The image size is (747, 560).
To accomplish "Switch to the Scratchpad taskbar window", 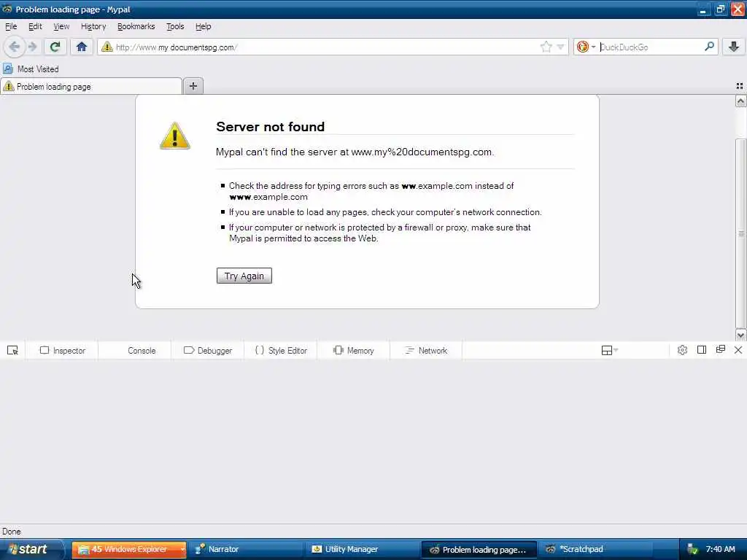I will coord(596,550).
